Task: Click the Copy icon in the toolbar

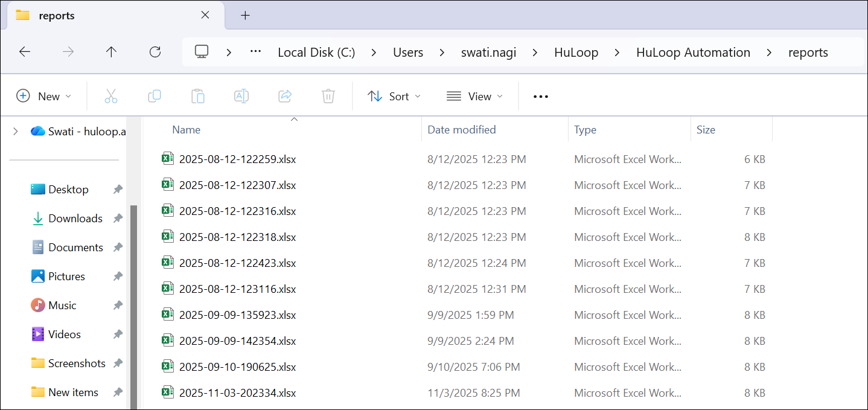Action: (155, 95)
